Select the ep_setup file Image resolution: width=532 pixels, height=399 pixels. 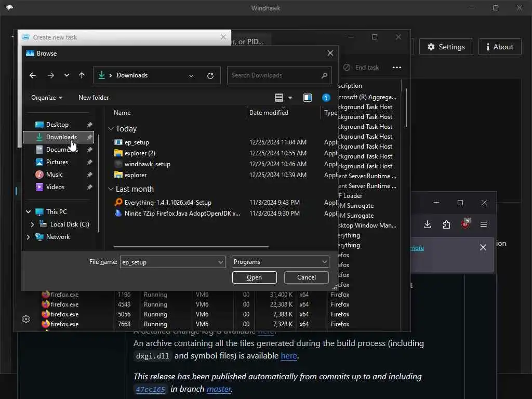pos(137,142)
